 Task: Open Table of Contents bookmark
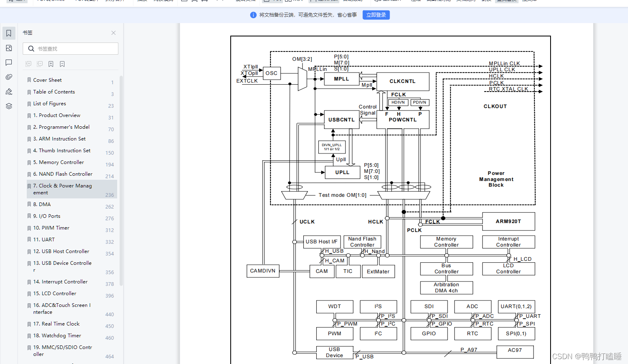tap(54, 92)
